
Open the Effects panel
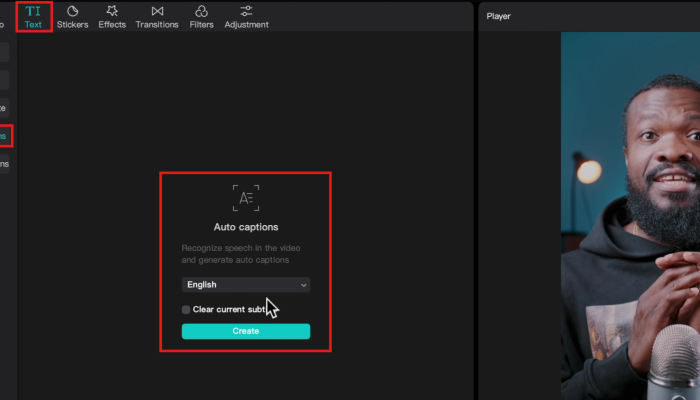(112, 16)
